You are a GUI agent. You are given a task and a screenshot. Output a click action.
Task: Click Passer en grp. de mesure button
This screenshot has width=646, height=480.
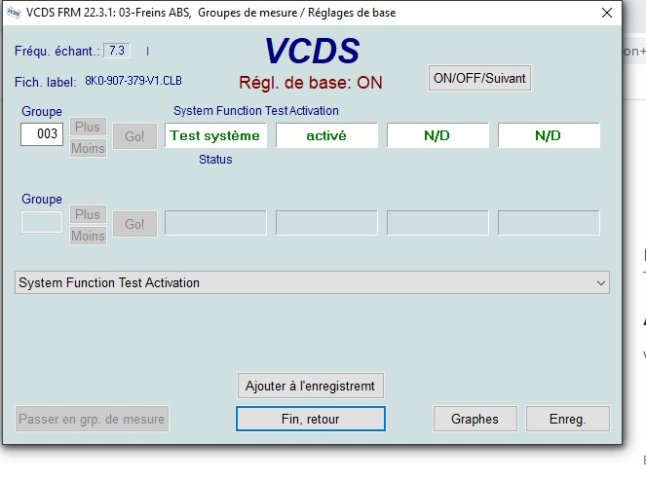92,419
